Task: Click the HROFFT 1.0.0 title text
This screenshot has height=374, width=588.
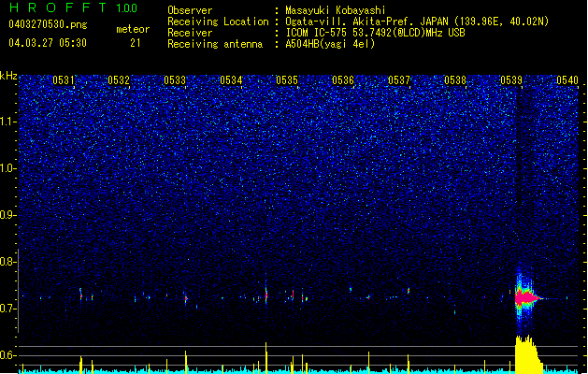Action: click(x=74, y=7)
